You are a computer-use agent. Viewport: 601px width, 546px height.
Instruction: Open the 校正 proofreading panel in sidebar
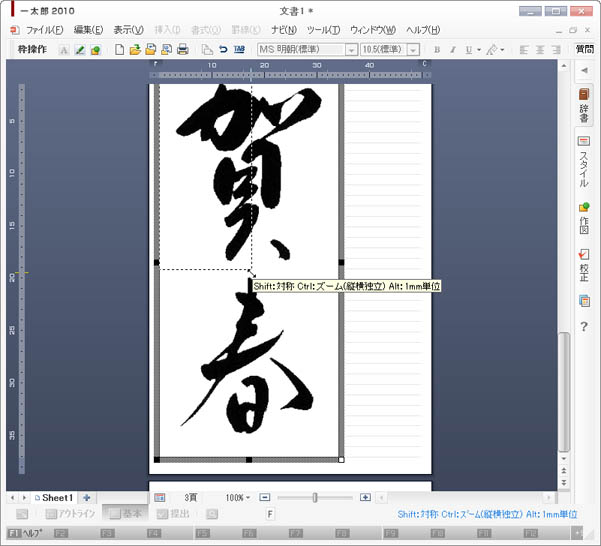584,266
